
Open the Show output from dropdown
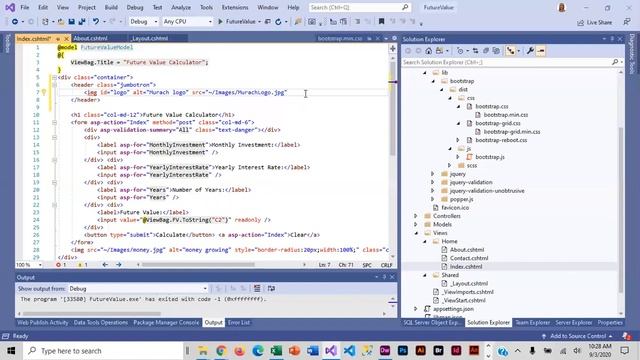(x=138, y=289)
